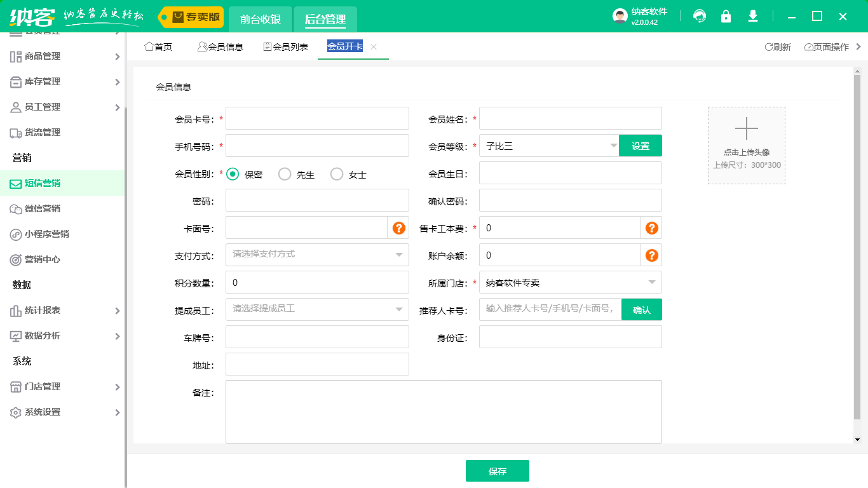Switch to the 会员列表 tab
This screenshot has width=868, height=488.
[x=286, y=47]
